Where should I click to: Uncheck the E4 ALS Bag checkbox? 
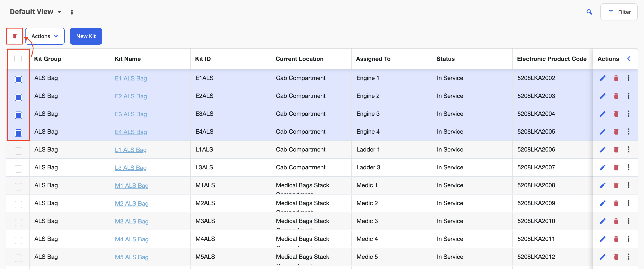pyautogui.click(x=18, y=133)
